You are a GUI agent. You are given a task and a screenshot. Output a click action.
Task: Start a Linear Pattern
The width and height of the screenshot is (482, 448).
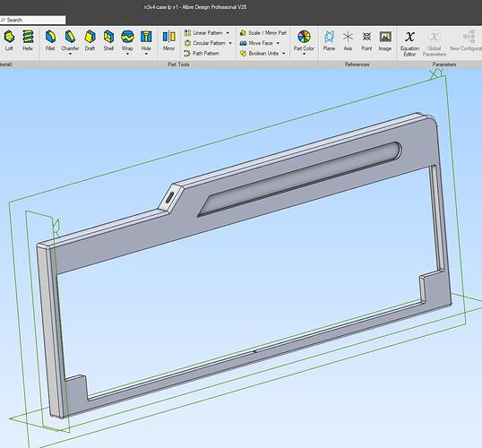click(x=203, y=33)
